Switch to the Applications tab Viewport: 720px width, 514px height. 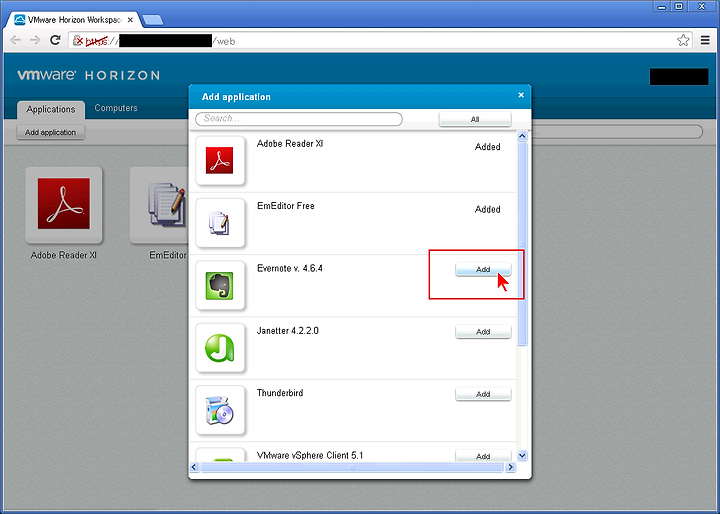51,110
